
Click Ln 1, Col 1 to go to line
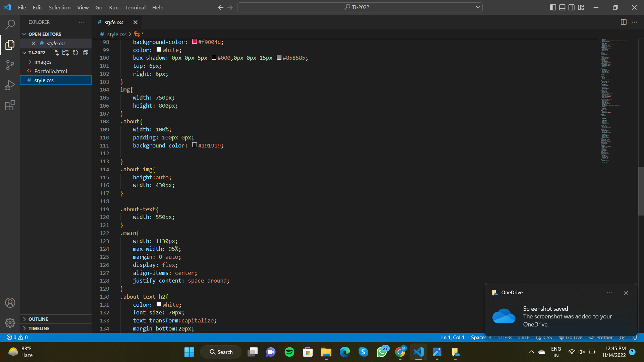click(x=452, y=338)
